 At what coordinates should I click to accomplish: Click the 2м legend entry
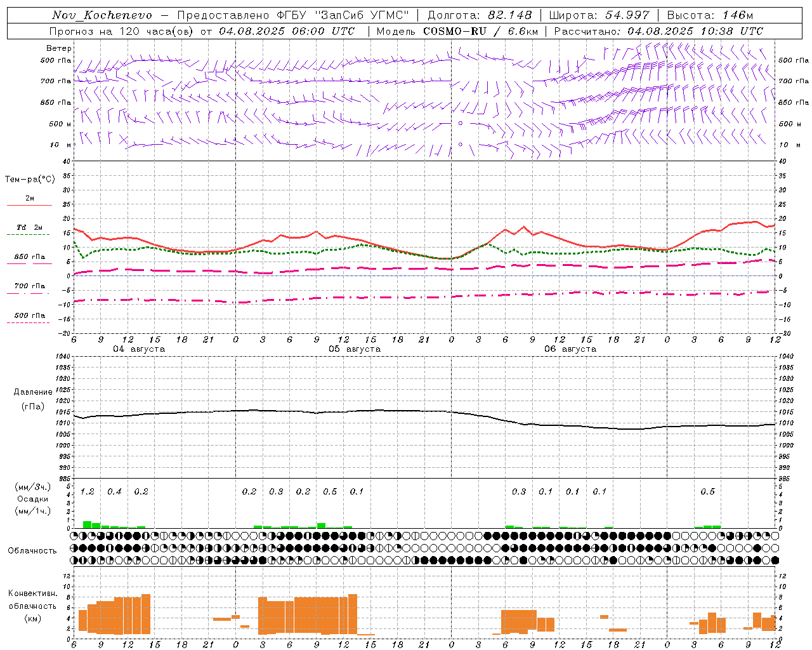click(30, 198)
